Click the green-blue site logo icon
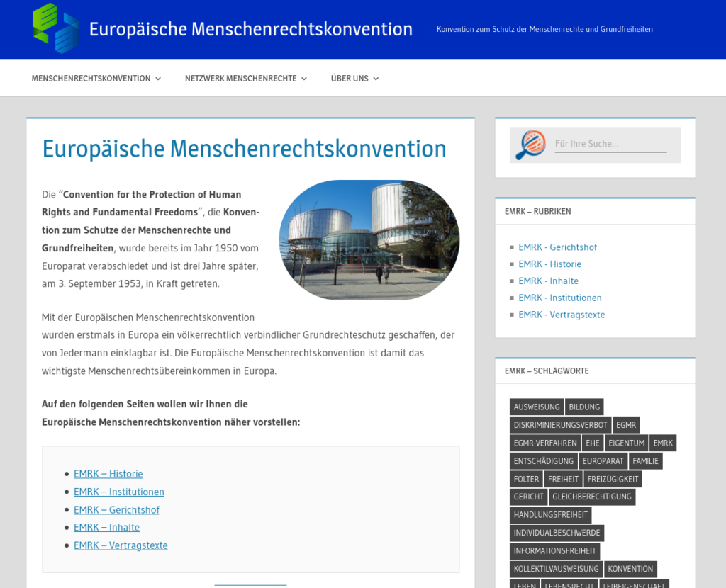This screenshot has width=726, height=588. click(55, 29)
